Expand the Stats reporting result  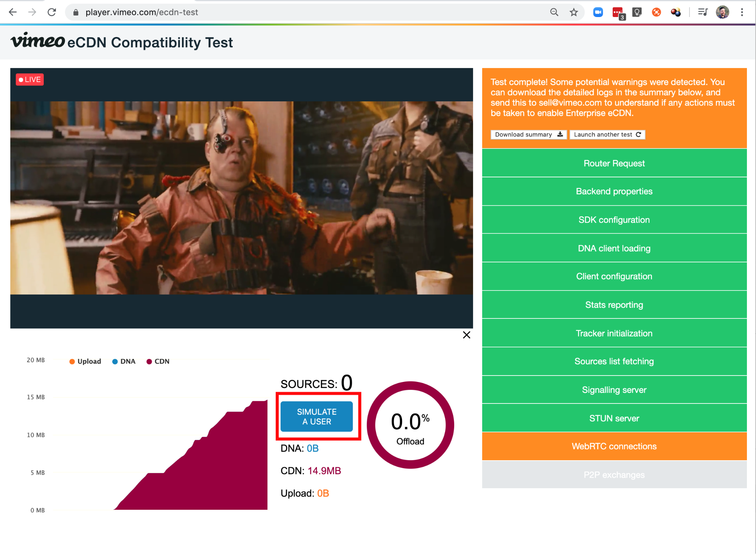[x=614, y=305]
